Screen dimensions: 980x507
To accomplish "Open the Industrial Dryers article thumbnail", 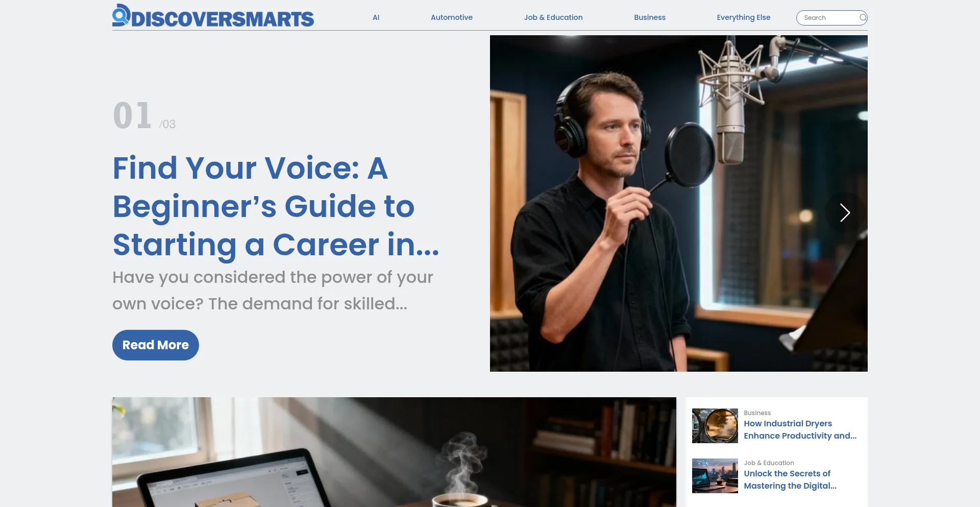I will tap(715, 426).
